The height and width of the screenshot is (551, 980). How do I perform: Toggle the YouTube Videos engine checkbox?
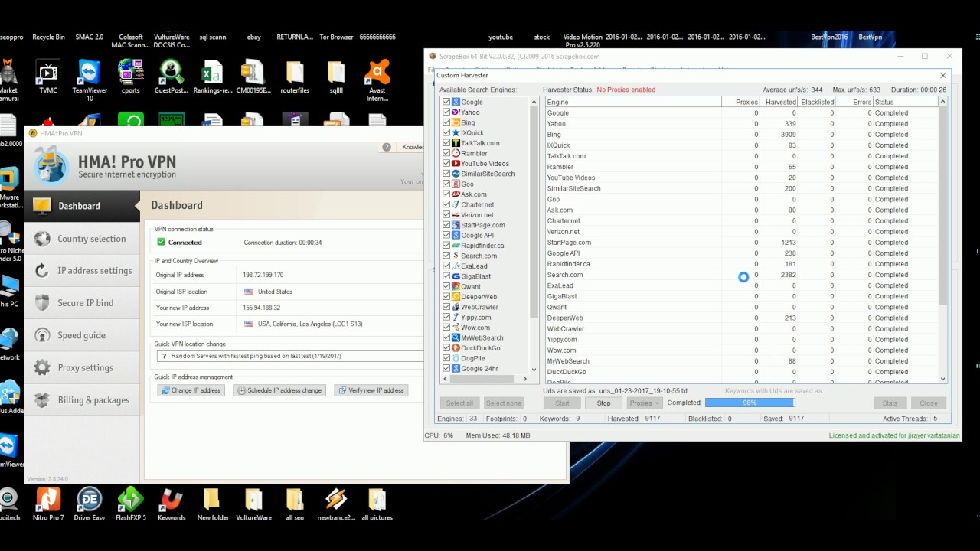pos(446,163)
